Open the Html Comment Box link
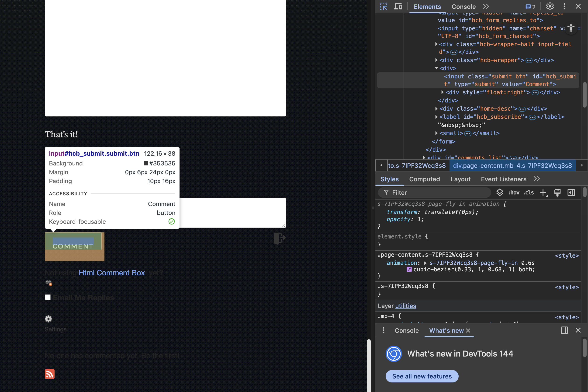 [112, 273]
